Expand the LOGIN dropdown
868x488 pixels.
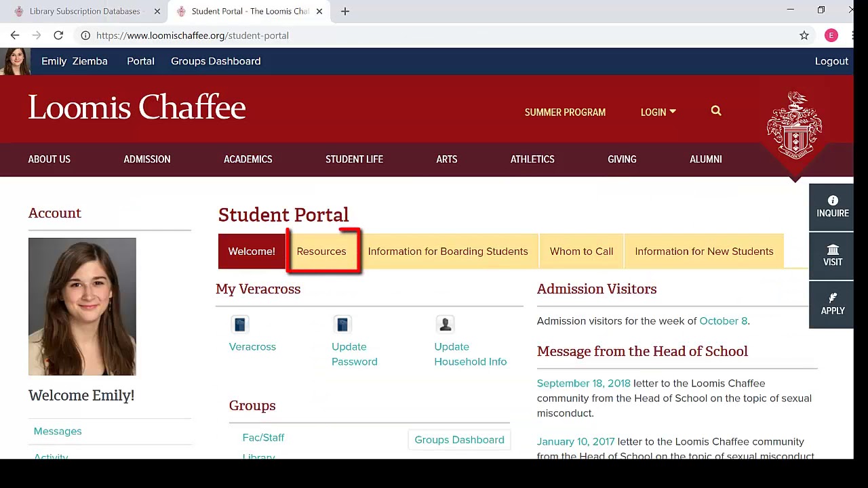point(658,113)
